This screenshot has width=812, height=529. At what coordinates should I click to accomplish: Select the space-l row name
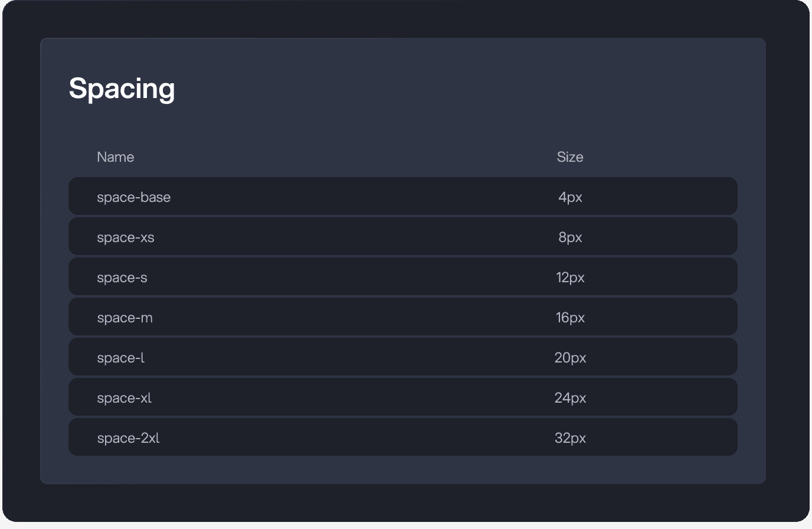point(121,358)
